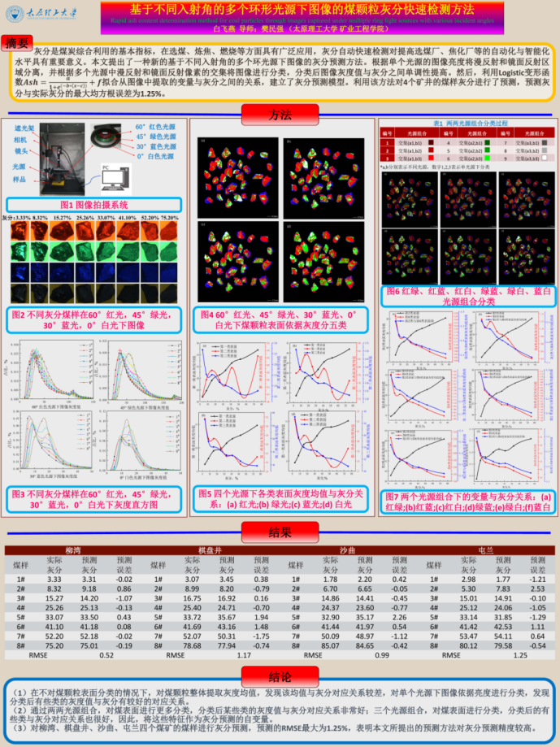This screenshot has height=747, width=560.
Task: Click the 图6 light source combination caption
Action: (x=467, y=295)
